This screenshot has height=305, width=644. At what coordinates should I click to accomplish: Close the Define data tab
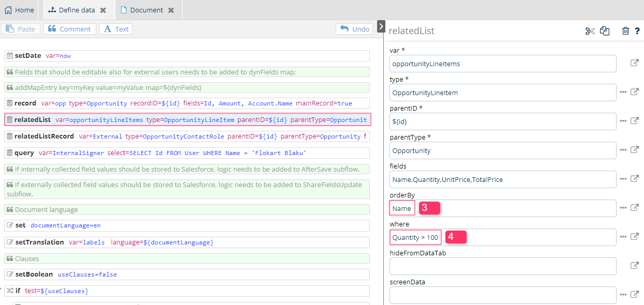pos(103,10)
